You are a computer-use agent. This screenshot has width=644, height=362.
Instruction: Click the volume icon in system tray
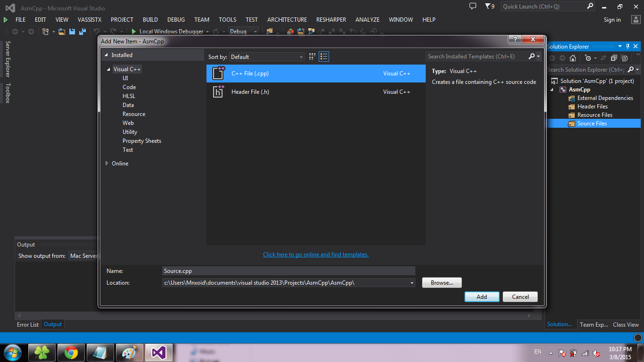[596, 353]
